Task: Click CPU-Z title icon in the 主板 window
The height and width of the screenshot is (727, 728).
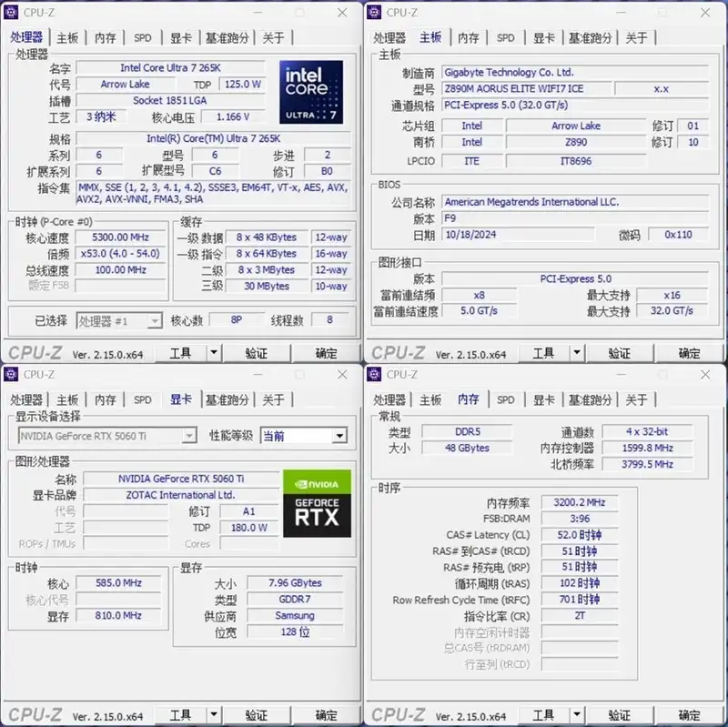Action: pyautogui.click(x=375, y=13)
